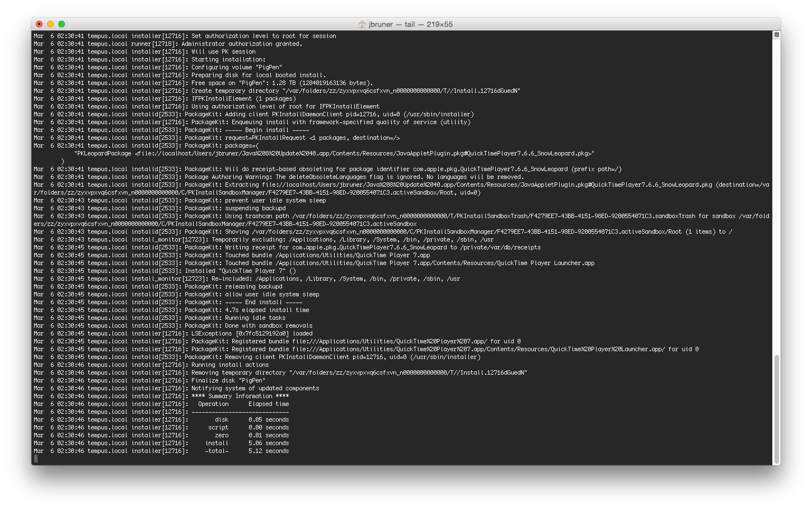Screen dimensions: 812x510
Task: Click 'disk 0.05 seconds' summary row
Action: pyautogui.click(x=161, y=419)
